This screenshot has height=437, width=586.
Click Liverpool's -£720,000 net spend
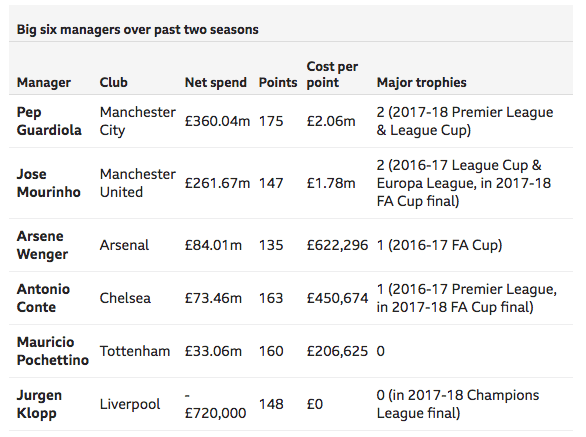(x=215, y=404)
